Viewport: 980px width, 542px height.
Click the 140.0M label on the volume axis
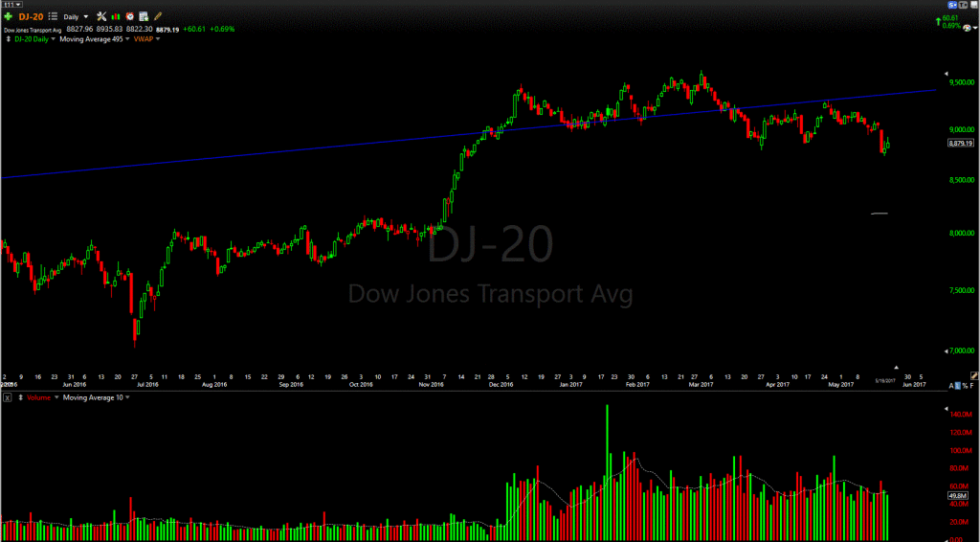pyautogui.click(x=961, y=415)
